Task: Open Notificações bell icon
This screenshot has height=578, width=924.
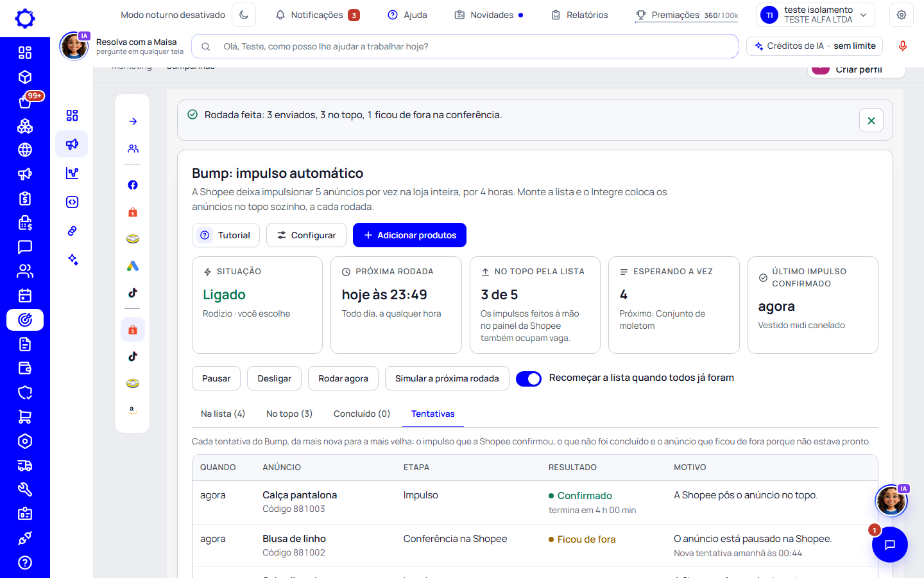Action: (x=280, y=15)
